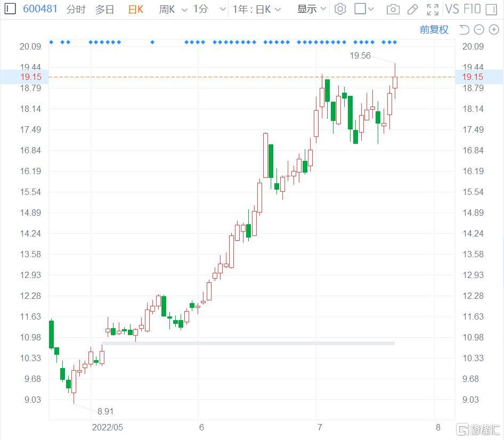Switch to 多日 multi-day tab
Image resolution: width=504 pixels, height=440 pixels.
(105, 9)
